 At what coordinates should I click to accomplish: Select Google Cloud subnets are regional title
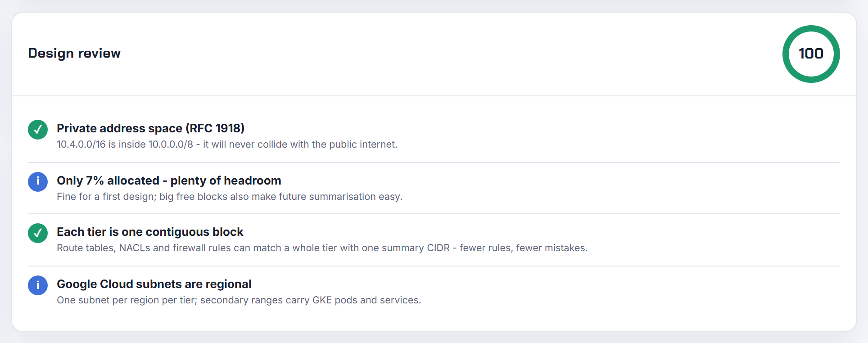pyautogui.click(x=154, y=284)
